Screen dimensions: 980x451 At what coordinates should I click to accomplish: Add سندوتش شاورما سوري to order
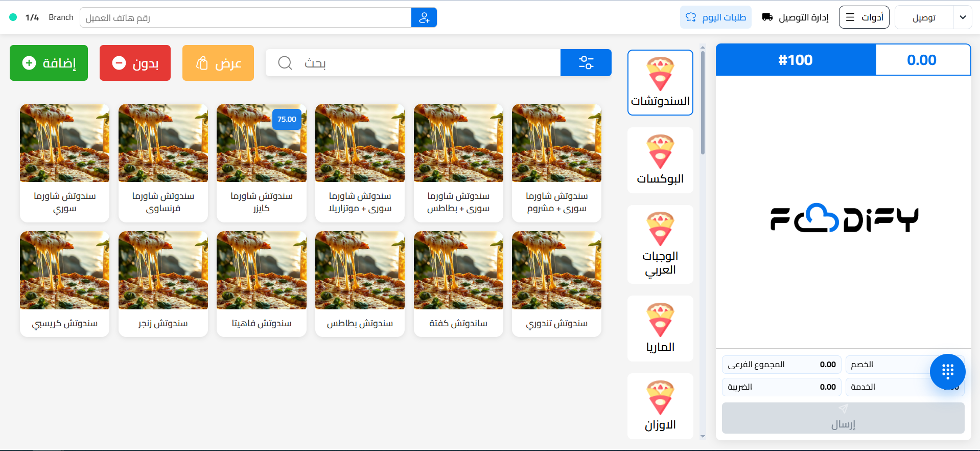coord(64,163)
